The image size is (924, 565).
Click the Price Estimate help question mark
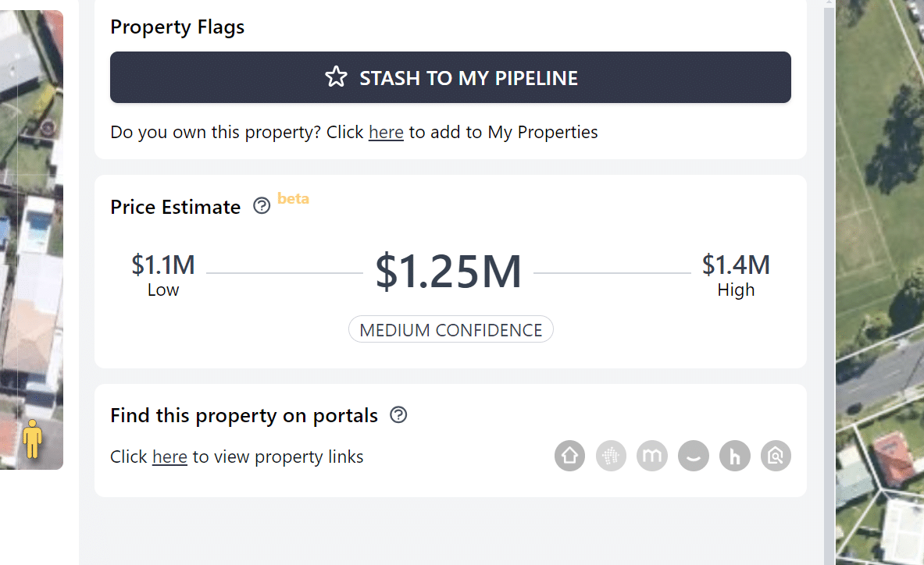click(x=262, y=206)
